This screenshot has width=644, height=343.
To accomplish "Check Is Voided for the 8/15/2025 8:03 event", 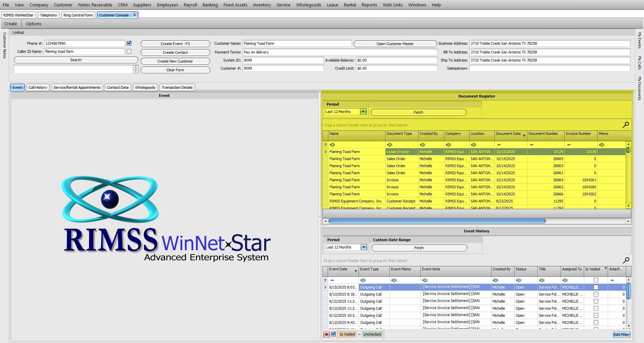I will pos(596,287).
